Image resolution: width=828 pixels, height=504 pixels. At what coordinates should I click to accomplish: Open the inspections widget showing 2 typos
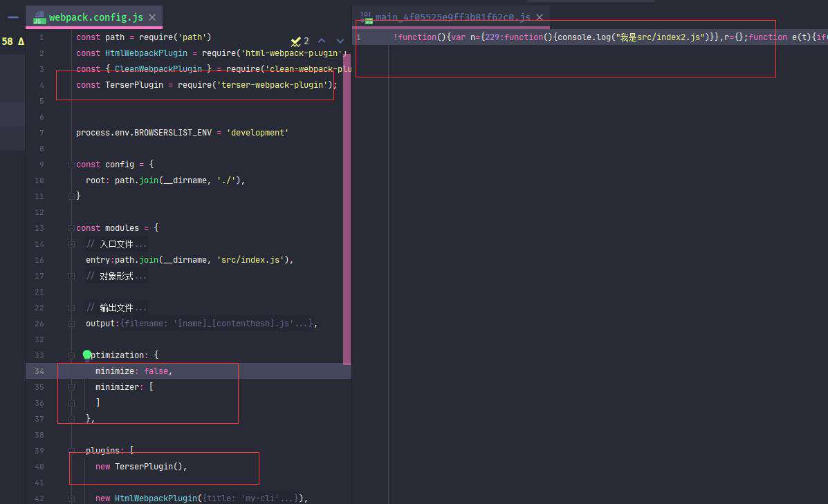click(300, 41)
